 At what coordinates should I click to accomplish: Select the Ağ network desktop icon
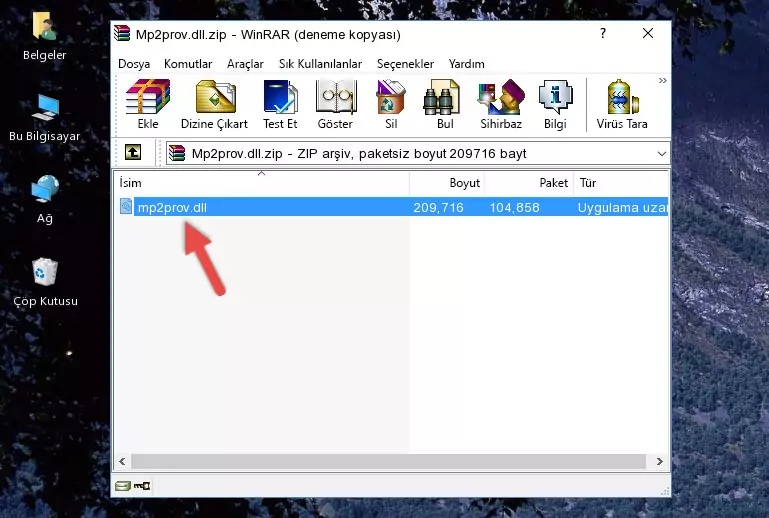pos(45,200)
